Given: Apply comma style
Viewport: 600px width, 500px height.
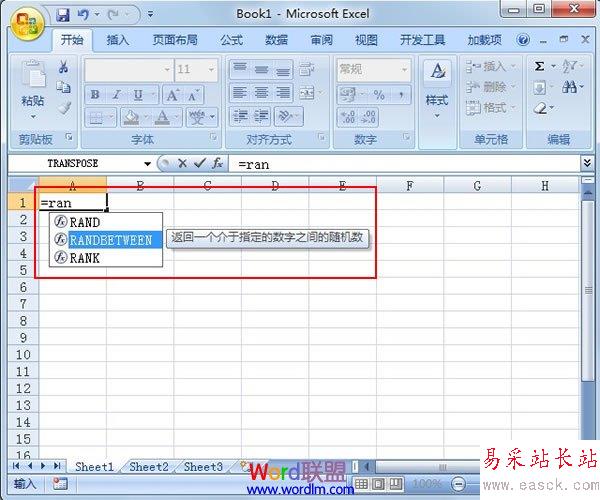Looking at the screenshot, I should click(401, 94).
